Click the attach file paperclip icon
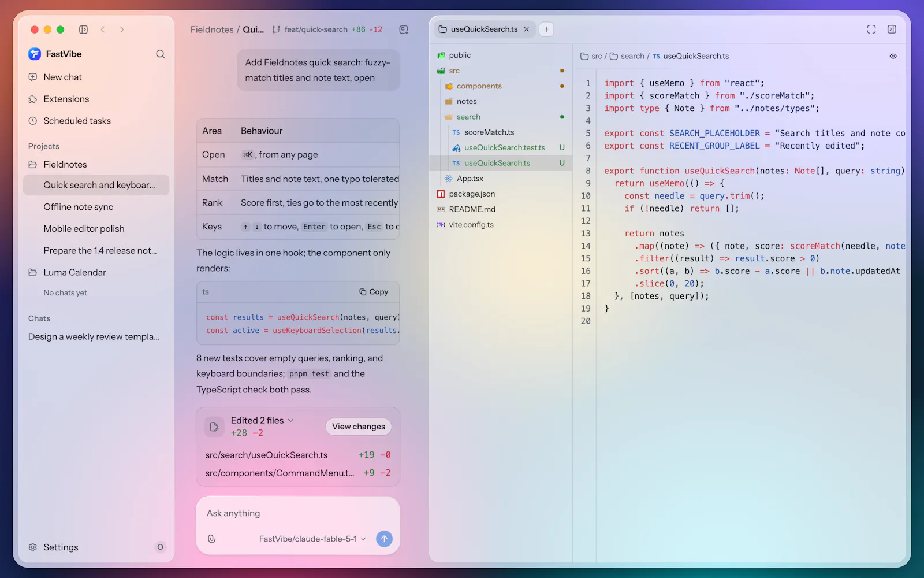 pyautogui.click(x=211, y=539)
